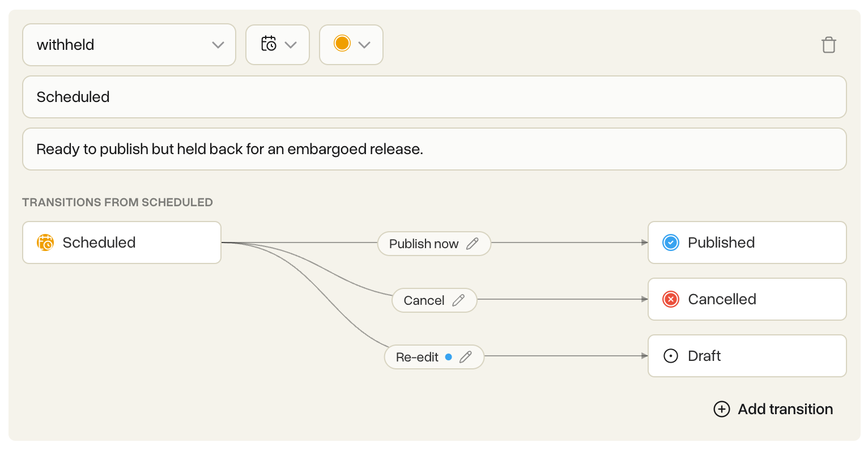Open the Cancelled target state node
Viewport: 868px width, 451px height.
(747, 299)
